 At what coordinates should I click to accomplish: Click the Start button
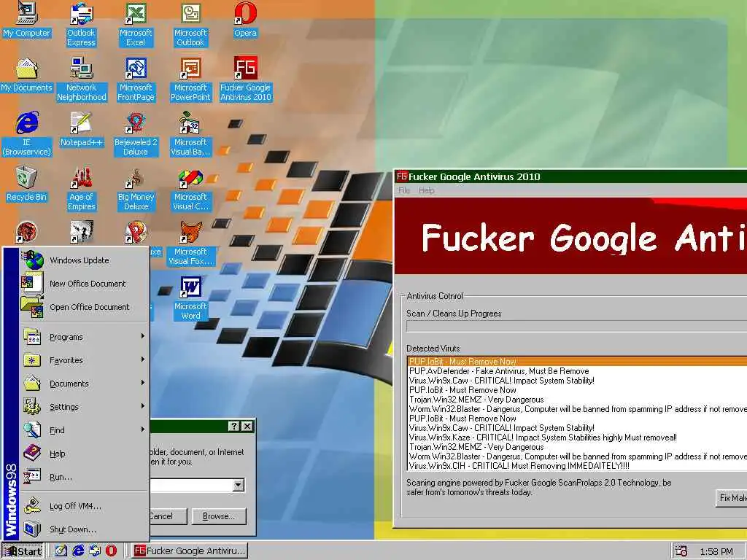(23, 551)
